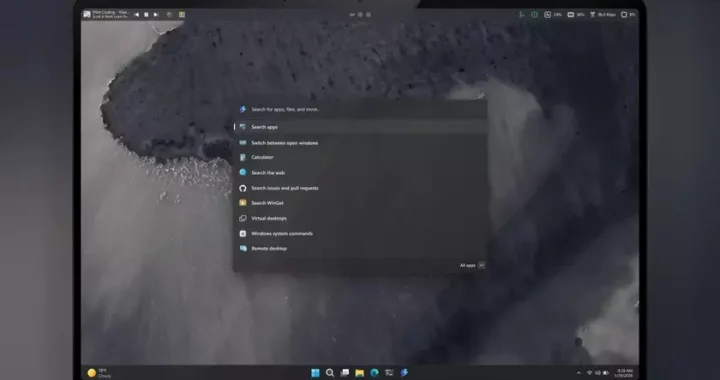Pause the media playback
This screenshot has width=720, height=380.
pyautogui.click(x=146, y=15)
